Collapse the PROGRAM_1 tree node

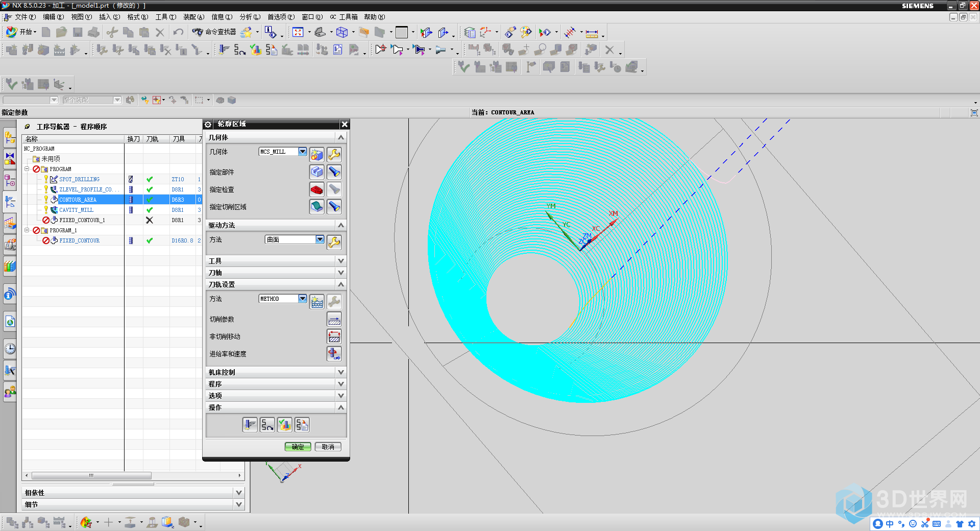pos(27,230)
